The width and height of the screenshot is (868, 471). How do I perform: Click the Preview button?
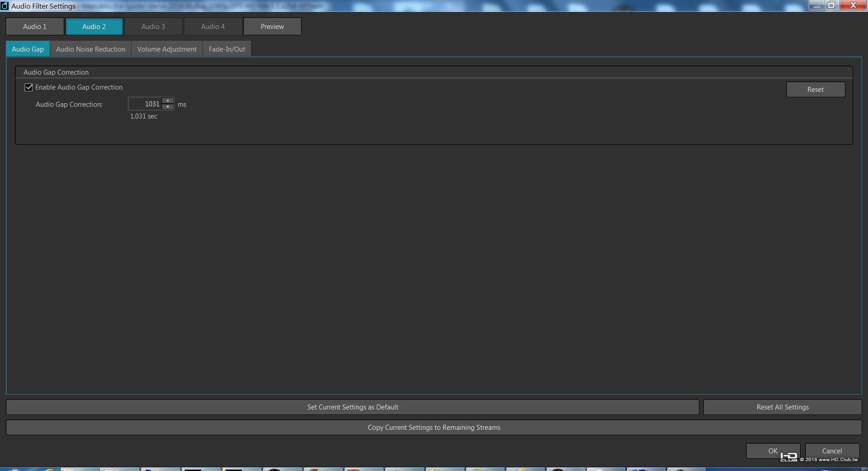[272, 26]
